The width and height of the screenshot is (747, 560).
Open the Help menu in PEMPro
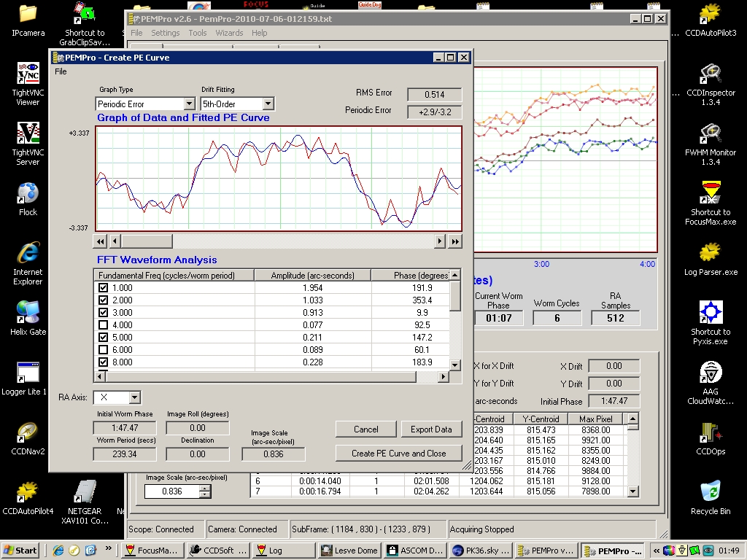pyautogui.click(x=259, y=33)
